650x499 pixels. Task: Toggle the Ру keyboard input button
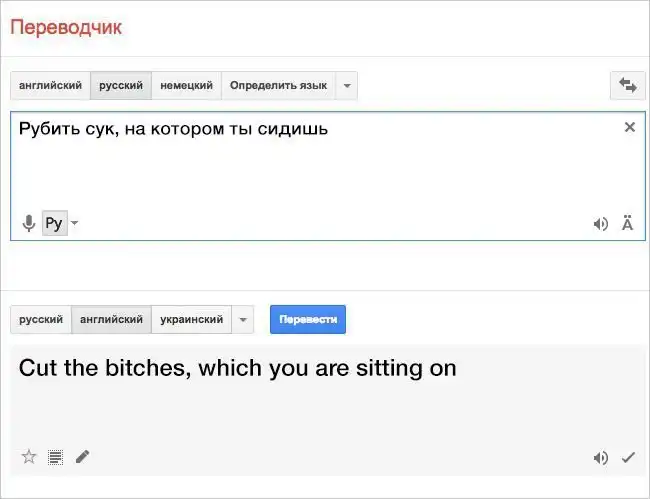[54, 223]
